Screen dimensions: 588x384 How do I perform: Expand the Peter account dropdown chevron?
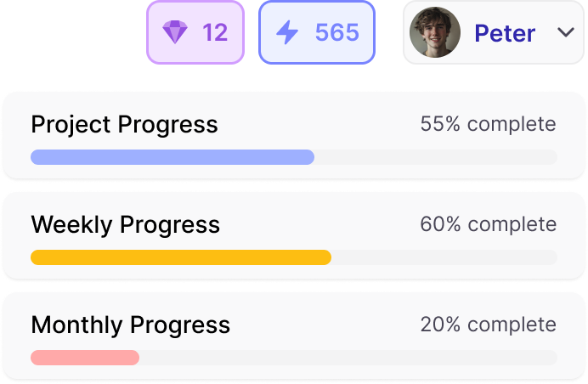[x=566, y=32]
